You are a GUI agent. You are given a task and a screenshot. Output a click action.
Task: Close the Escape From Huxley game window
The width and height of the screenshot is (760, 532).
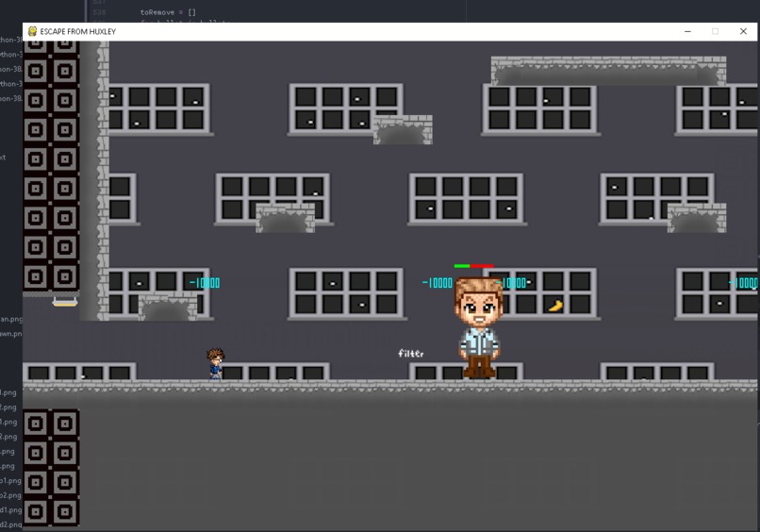pyautogui.click(x=743, y=31)
